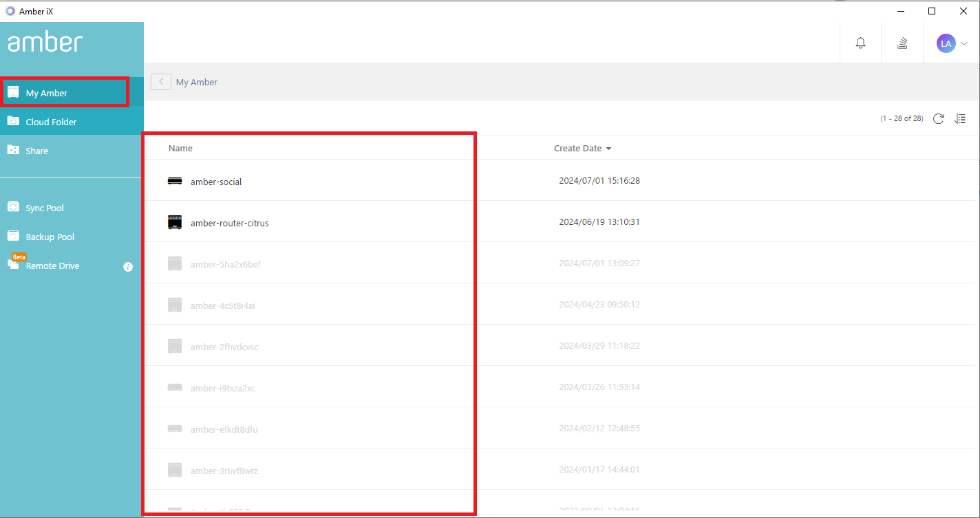Click the Backup Pool sidebar icon
Screen dimensions: 980x518
click(13, 236)
